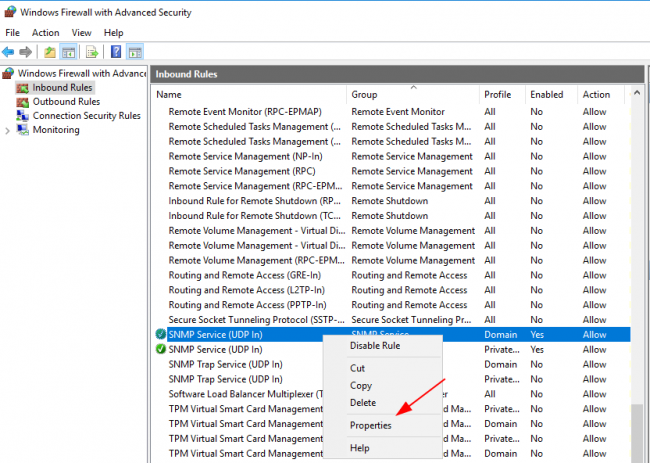
Task: Open the View menu
Action: click(x=81, y=33)
